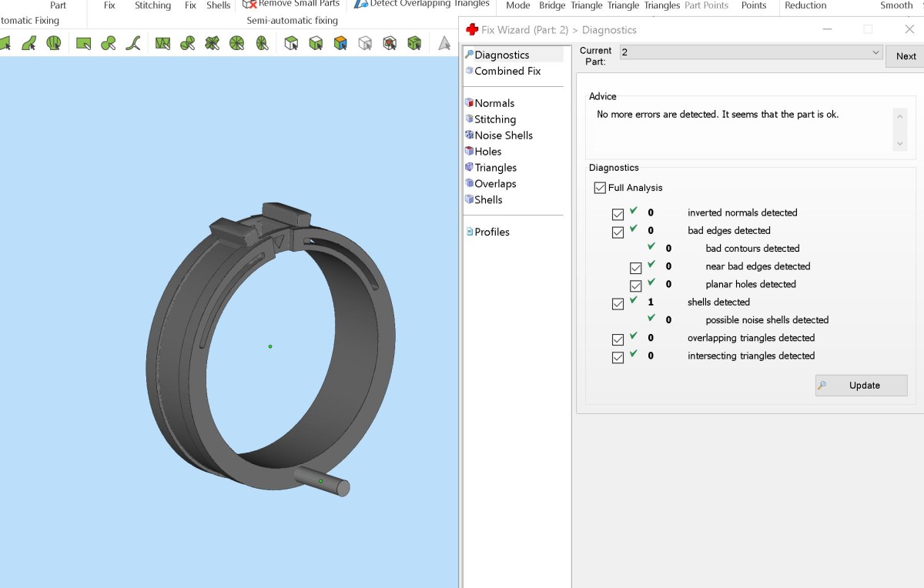Select the rectangle marking tool icon
Screen dimensions: 924x588
[84, 43]
